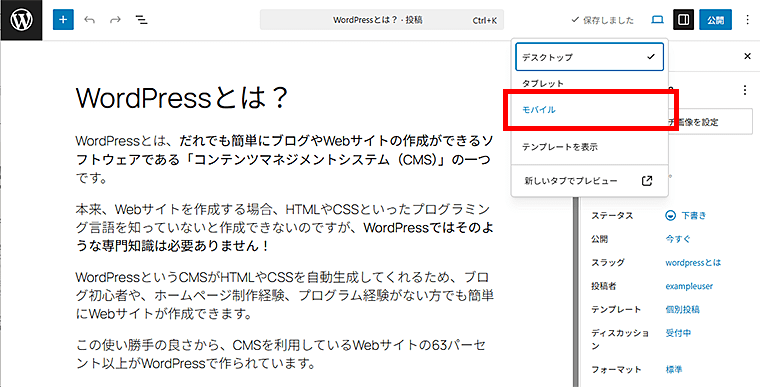Click the WordPress logo icon
Screen dimensions: 760x387
tap(21, 20)
